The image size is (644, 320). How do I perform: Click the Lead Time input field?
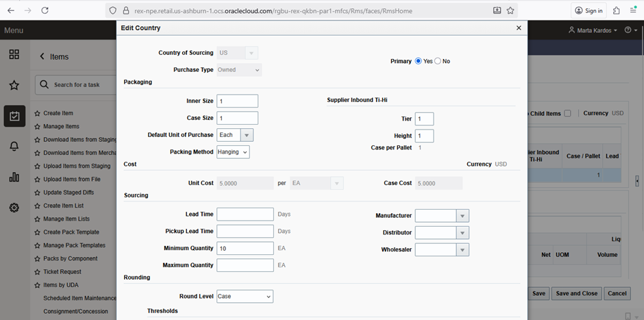coord(245,214)
